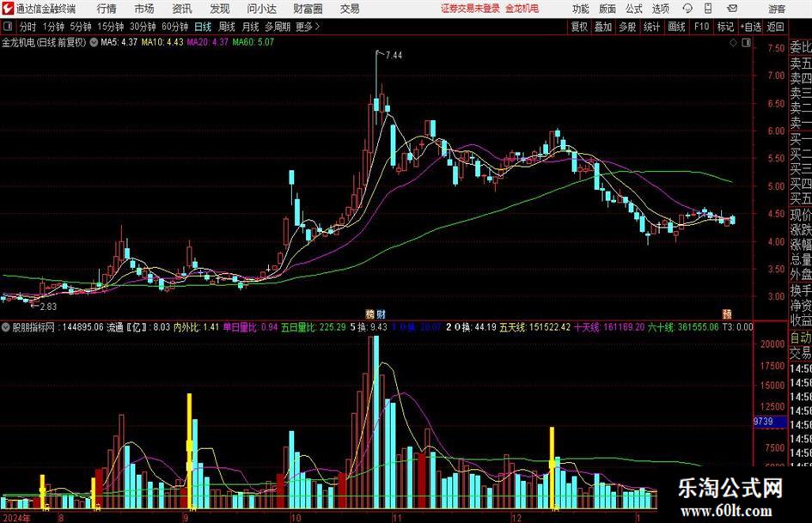Click the MA5: 4.37 label
The height and width of the screenshot is (523, 812).
(x=119, y=42)
